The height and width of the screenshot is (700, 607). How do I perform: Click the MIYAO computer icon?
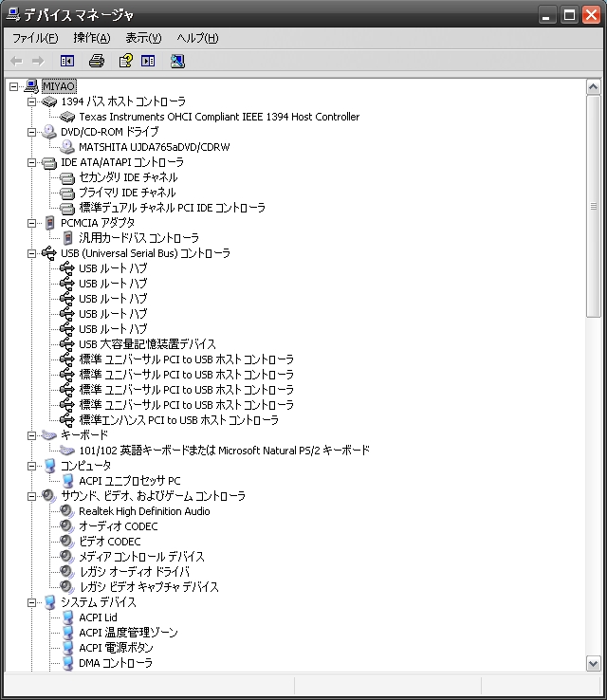pos(31,86)
